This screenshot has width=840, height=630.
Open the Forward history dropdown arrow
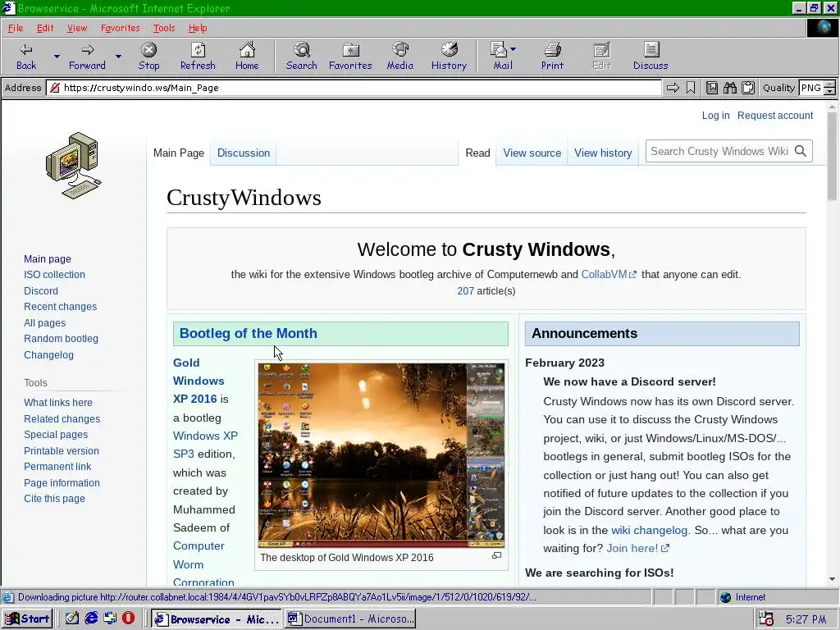pos(118,57)
